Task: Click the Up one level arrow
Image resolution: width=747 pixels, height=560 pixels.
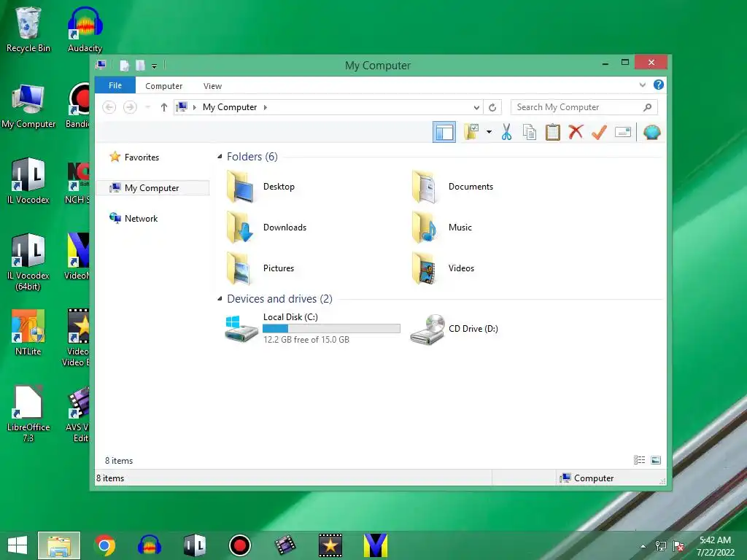Action: [x=164, y=107]
